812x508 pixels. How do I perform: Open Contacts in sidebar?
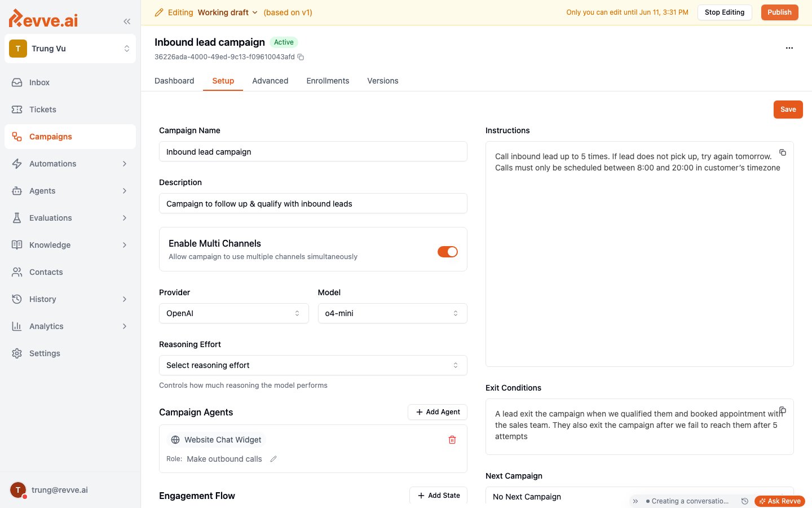pyautogui.click(x=70, y=272)
